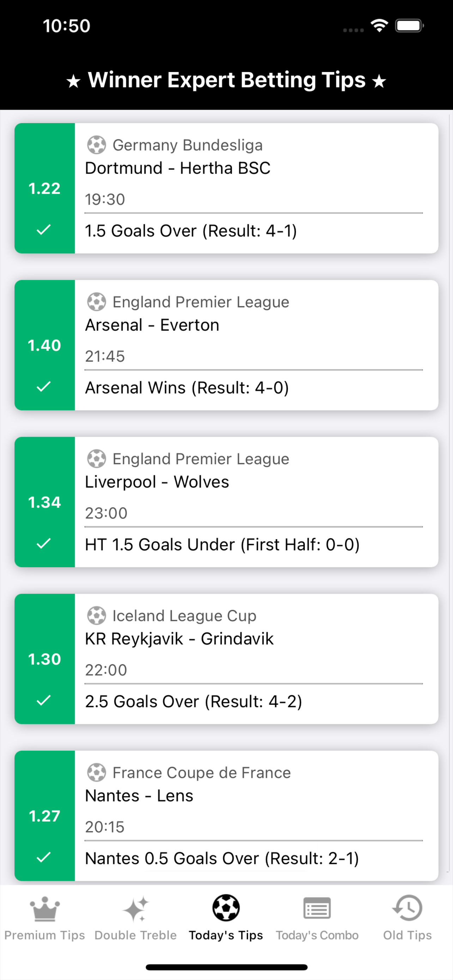Tap the clock icon for Old Tips

tap(407, 908)
